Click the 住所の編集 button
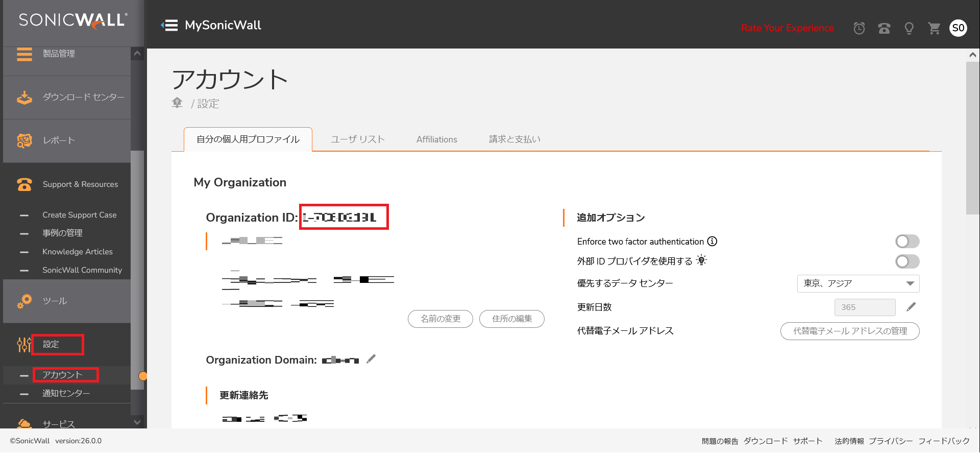Screen dimensions: 980x455 tap(512, 319)
